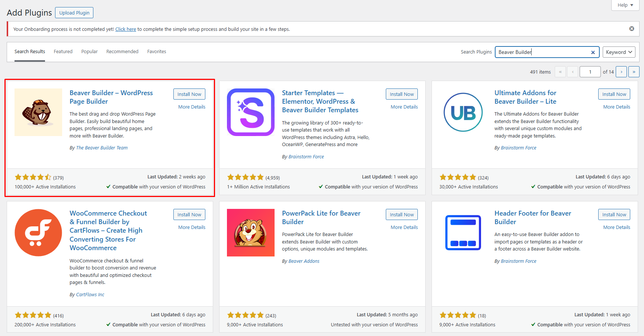Click the 491 items count text

point(540,72)
